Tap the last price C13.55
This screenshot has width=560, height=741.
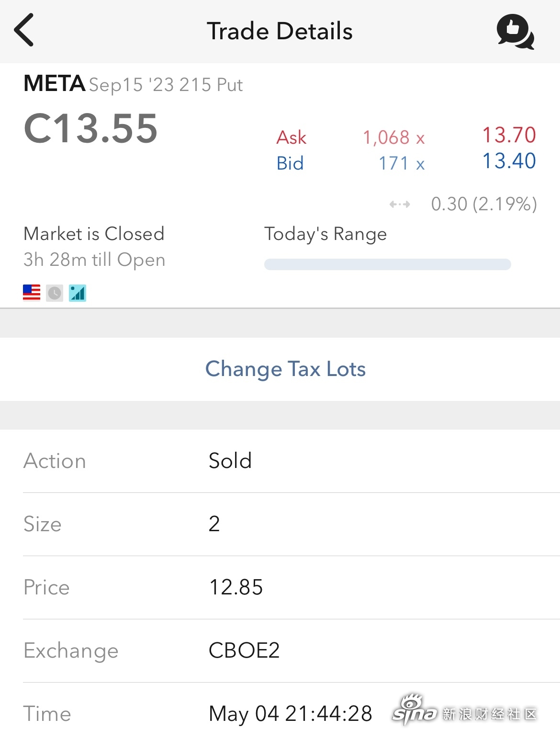click(90, 128)
